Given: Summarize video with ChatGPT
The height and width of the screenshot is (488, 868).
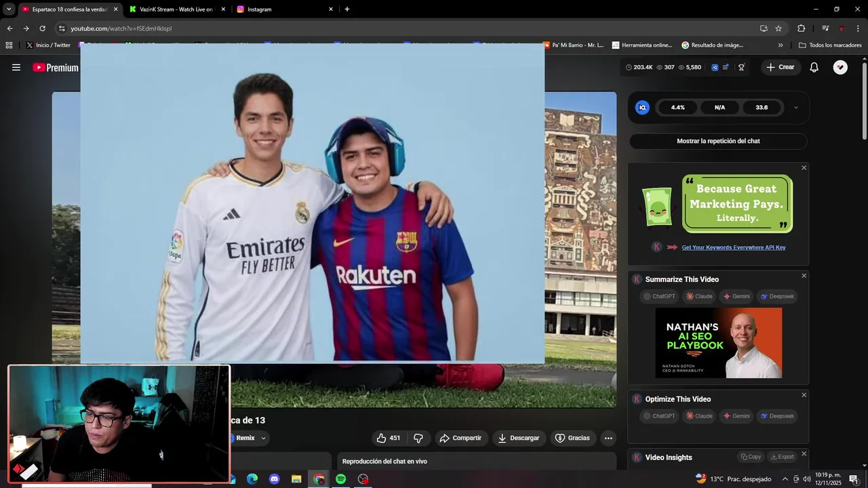Looking at the screenshot, I should pos(660,296).
